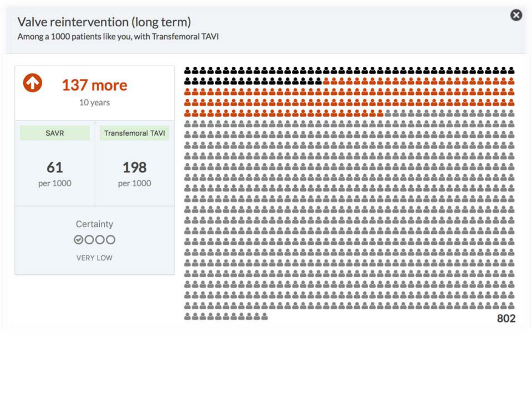
Task: Click the 198 value under Transfemoral TAVI
Action: coord(134,167)
